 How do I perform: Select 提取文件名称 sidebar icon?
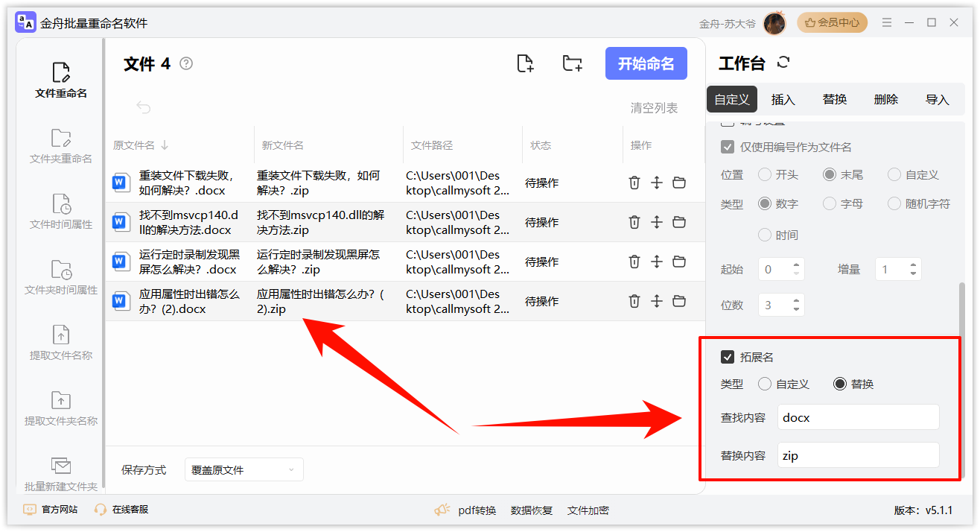click(x=60, y=343)
